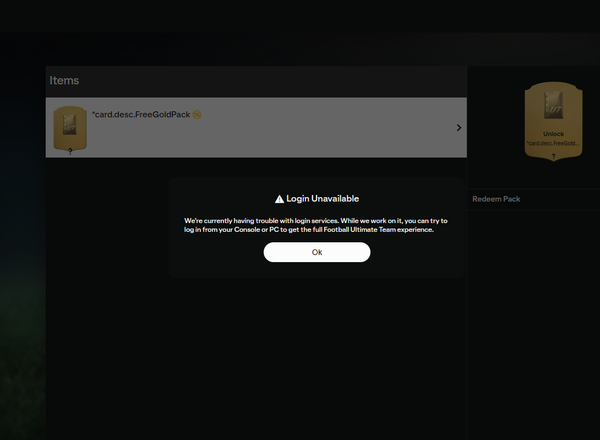The width and height of the screenshot is (600, 440).
Task: Click the Unlock label on the gold pack
Action: tap(553, 133)
